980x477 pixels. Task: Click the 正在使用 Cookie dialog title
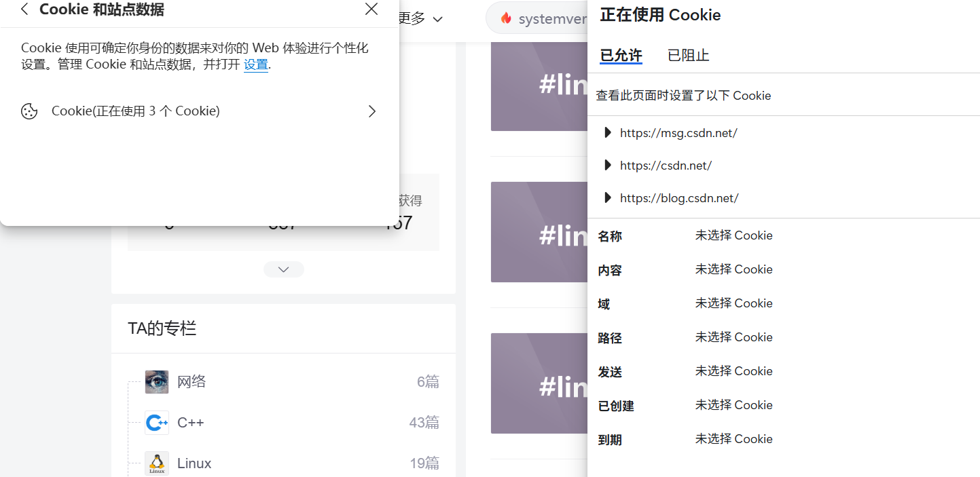pyautogui.click(x=660, y=15)
